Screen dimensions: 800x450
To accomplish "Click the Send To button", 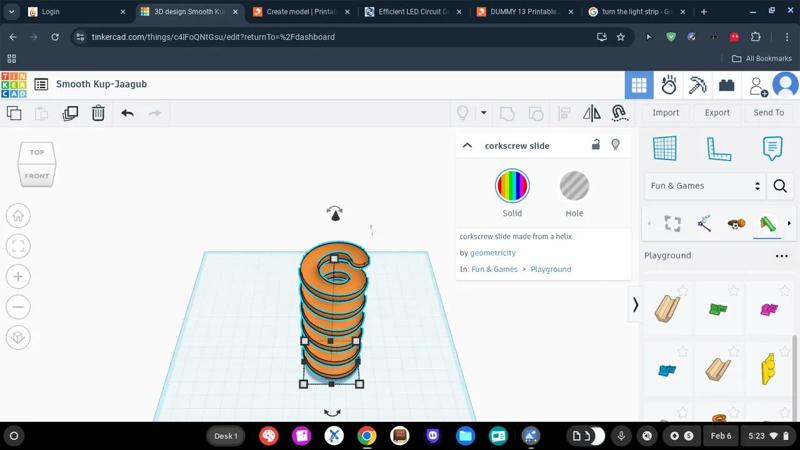I will [768, 113].
